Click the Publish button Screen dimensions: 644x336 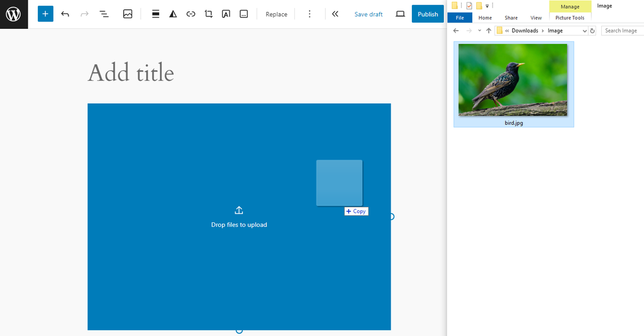(x=428, y=14)
